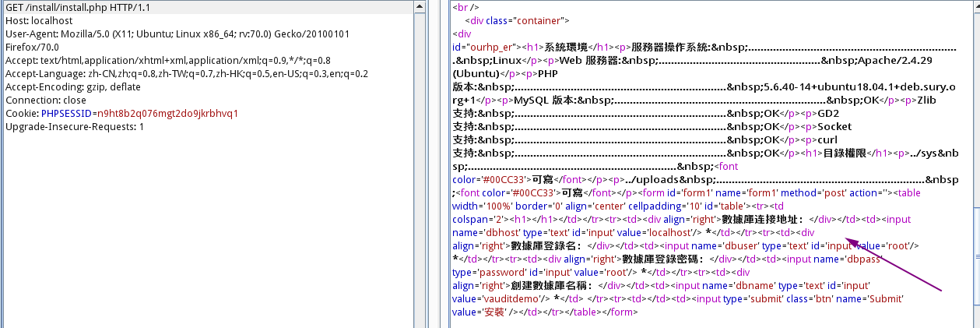Click the Accept-Encoding: gzip, deflate header

(73, 87)
